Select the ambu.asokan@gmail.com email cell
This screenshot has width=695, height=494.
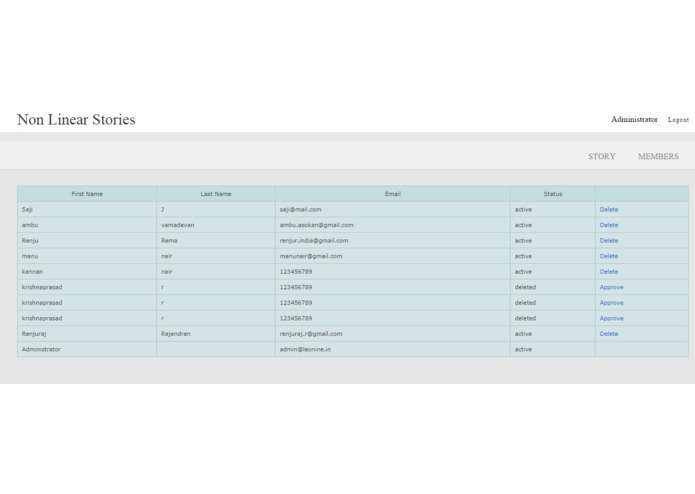[393, 225]
